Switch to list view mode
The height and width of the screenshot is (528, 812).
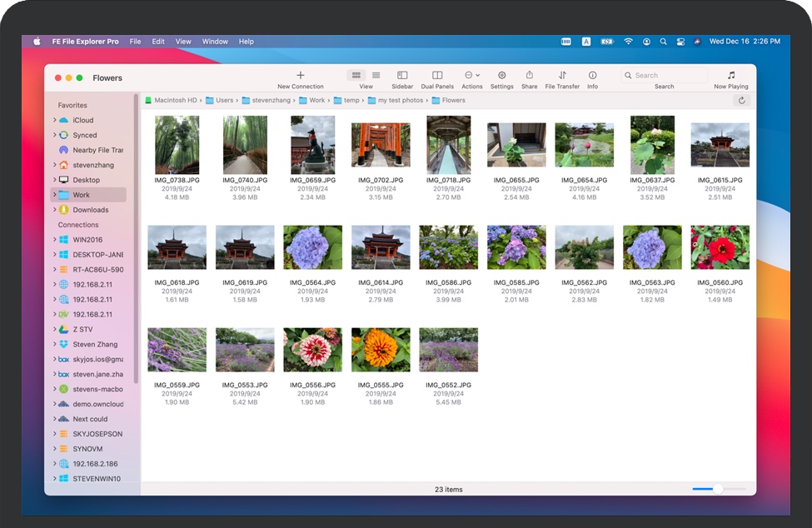click(x=376, y=76)
